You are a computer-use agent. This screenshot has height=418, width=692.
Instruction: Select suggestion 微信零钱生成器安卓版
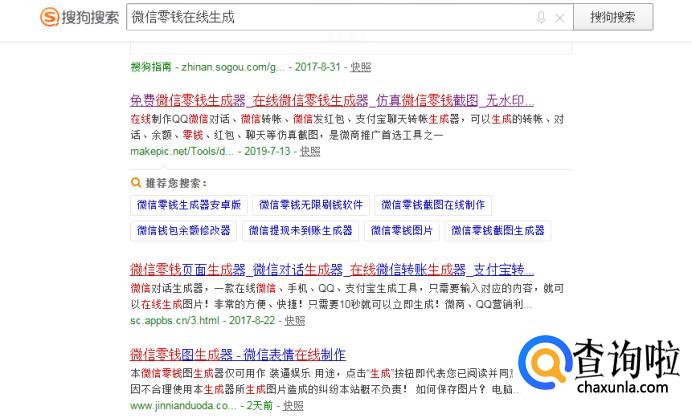[189, 205]
